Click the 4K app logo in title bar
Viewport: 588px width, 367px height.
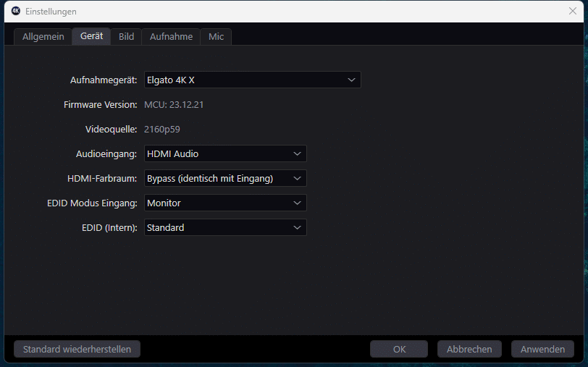tap(15, 11)
